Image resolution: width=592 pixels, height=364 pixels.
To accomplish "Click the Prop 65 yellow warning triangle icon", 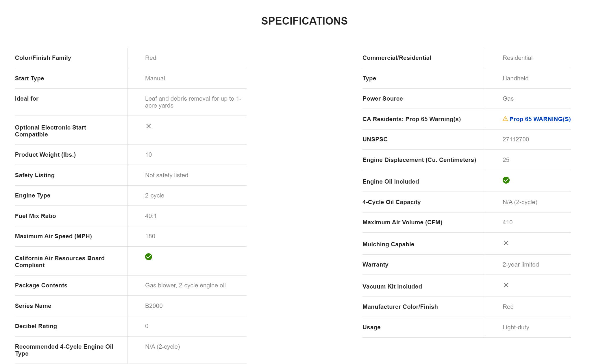I will tap(505, 119).
